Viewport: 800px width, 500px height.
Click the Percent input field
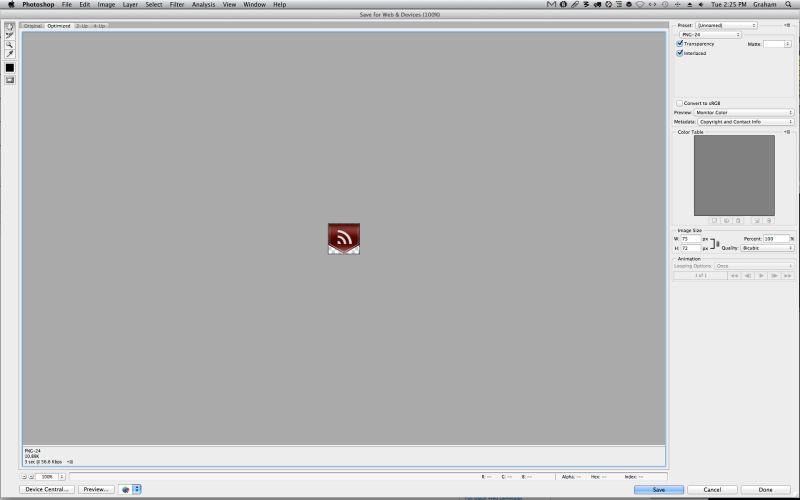pos(776,239)
